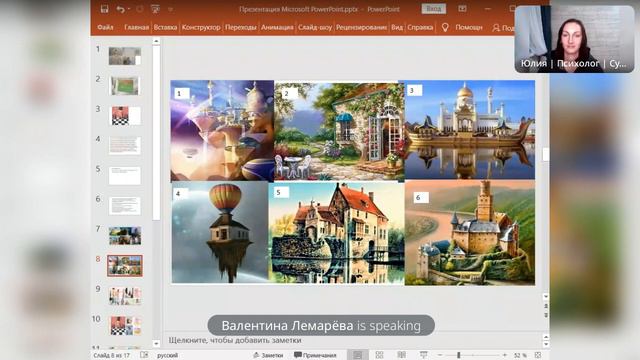Image resolution: width=640 pixels, height=360 pixels.
Task: Open the Конструктор ribbon tab
Action: pos(201,27)
